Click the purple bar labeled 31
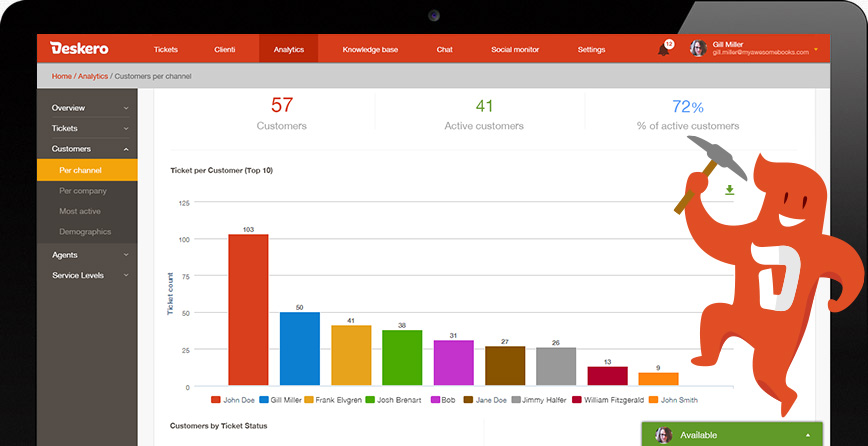Screen dimensions: 868x446 (x=453, y=362)
